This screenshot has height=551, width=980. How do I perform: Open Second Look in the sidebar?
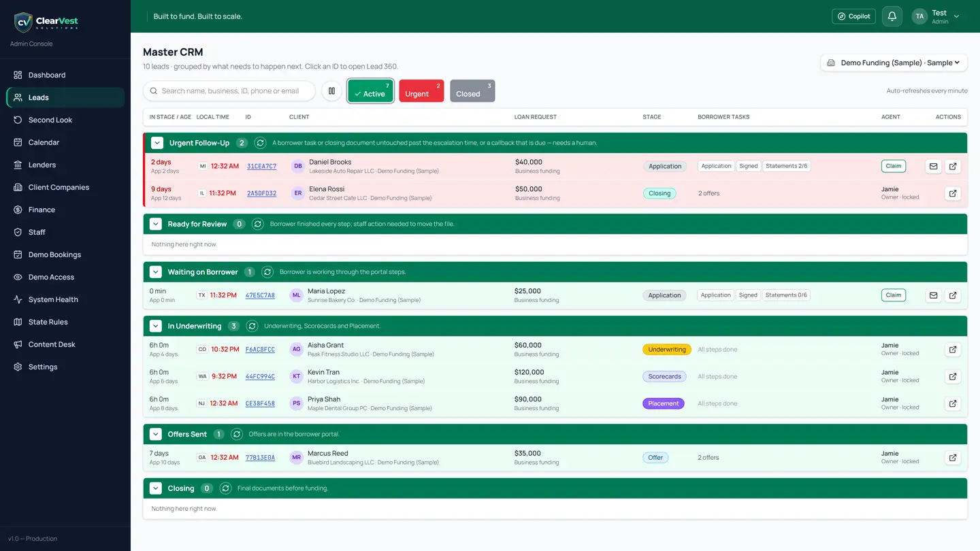[x=65, y=120]
